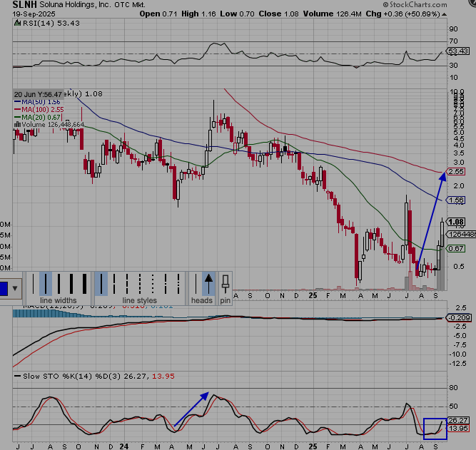This screenshot has height=450, width=476.
Task: Click the Volume 126,448,664 legend entry
Action: coord(49,125)
